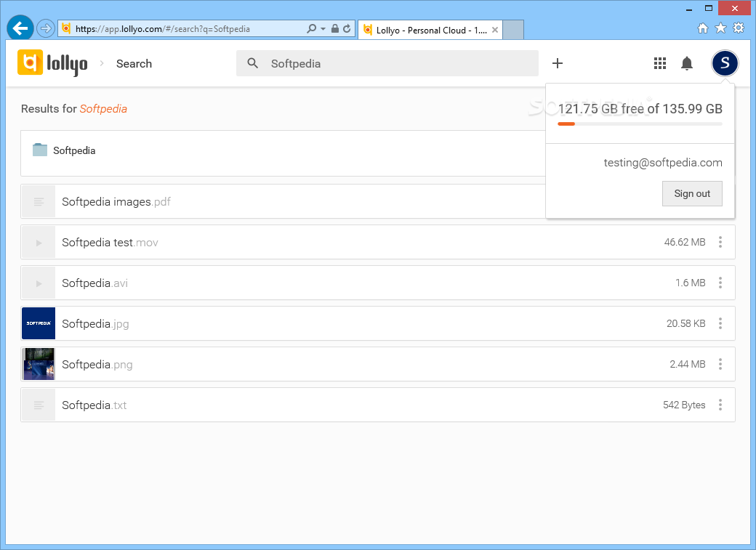The width and height of the screenshot is (756, 550).
Task: Open Softpedia.avi file
Action: pyautogui.click(x=378, y=283)
